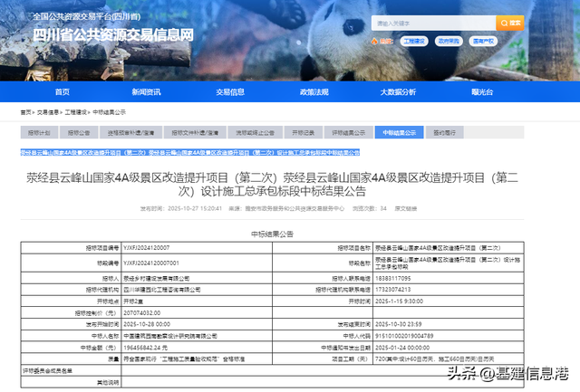Viewport: 580px width, 392px height.
Task: Click publicity end time 2025-10-30 23:59
Action: [x=399, y=324]
